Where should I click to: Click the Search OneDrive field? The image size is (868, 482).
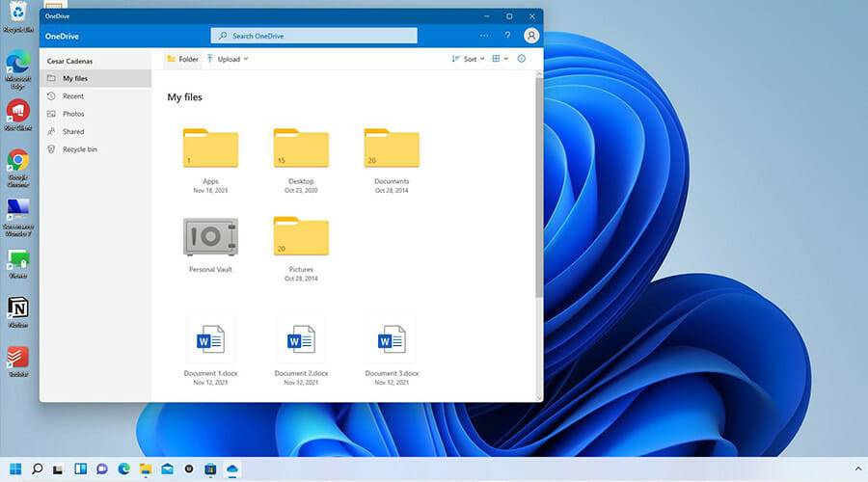pos(314,36)
